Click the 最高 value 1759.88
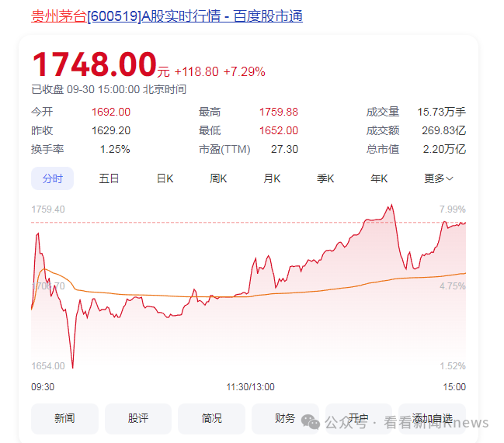504x443 pixels. click(x=279, y=112)
